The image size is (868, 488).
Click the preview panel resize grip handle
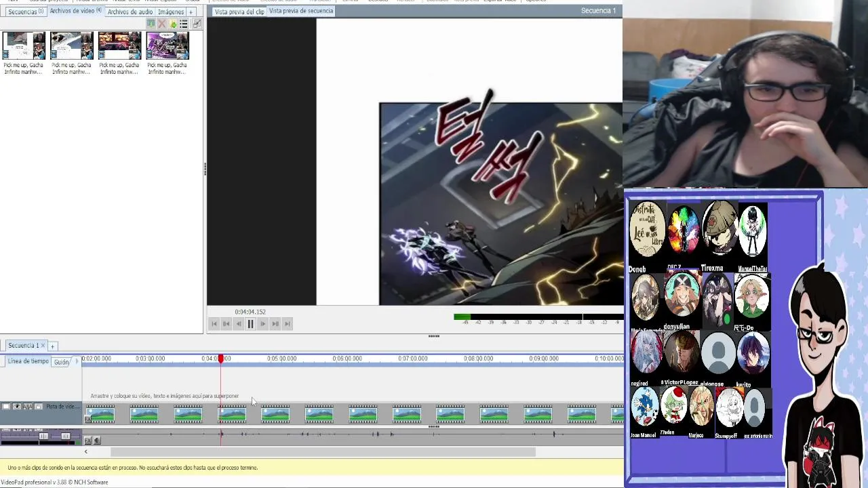433,336
